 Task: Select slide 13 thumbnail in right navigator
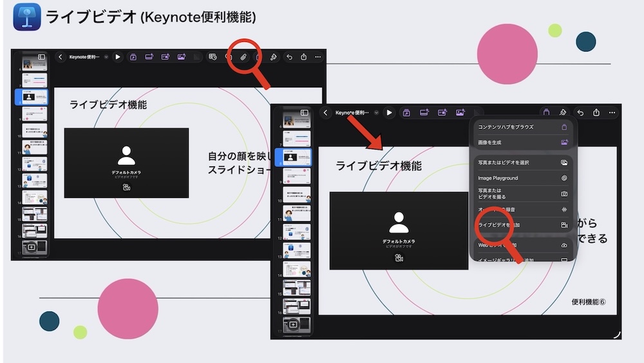pyautogui.click(x=296, y=250)
